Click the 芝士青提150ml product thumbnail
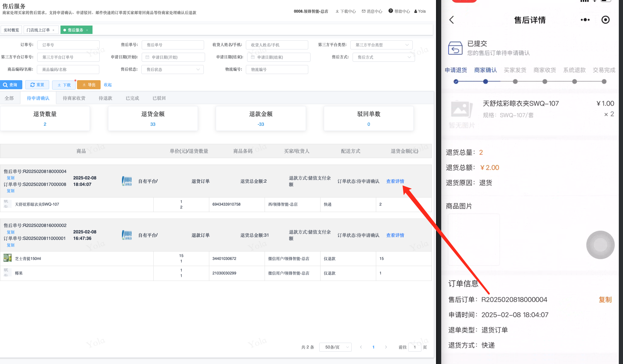Image resolution: width=623 pixels, height=364 pixels. [x=7, y=258]
